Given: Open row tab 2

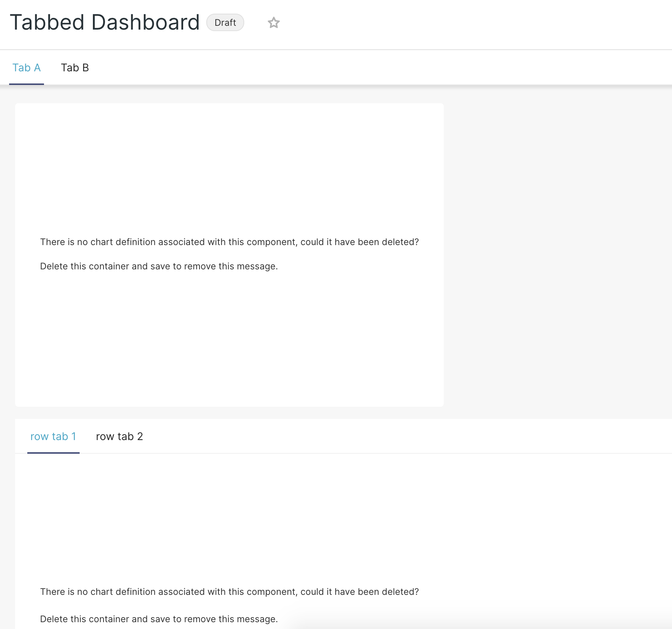Looking at the screenshot, I should coord(119,436).
